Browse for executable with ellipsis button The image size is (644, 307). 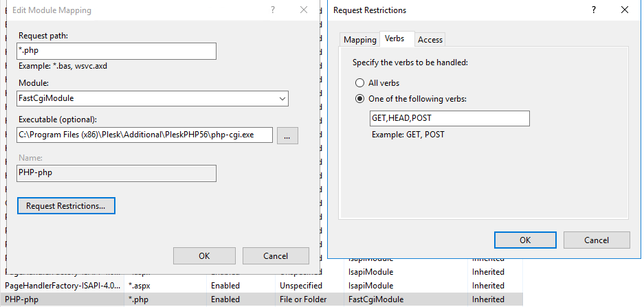click(x=287, y=135)
